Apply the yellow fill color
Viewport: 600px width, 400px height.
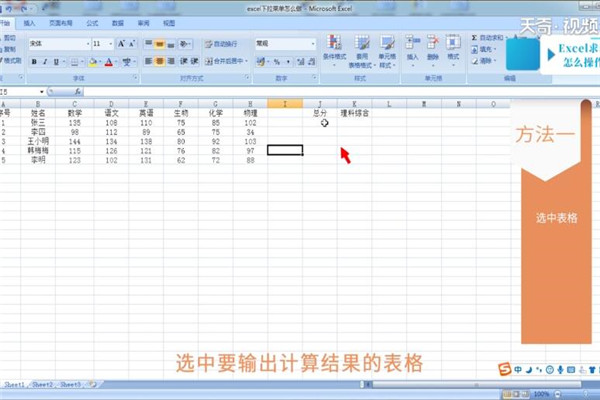click(x=92, y=62)
